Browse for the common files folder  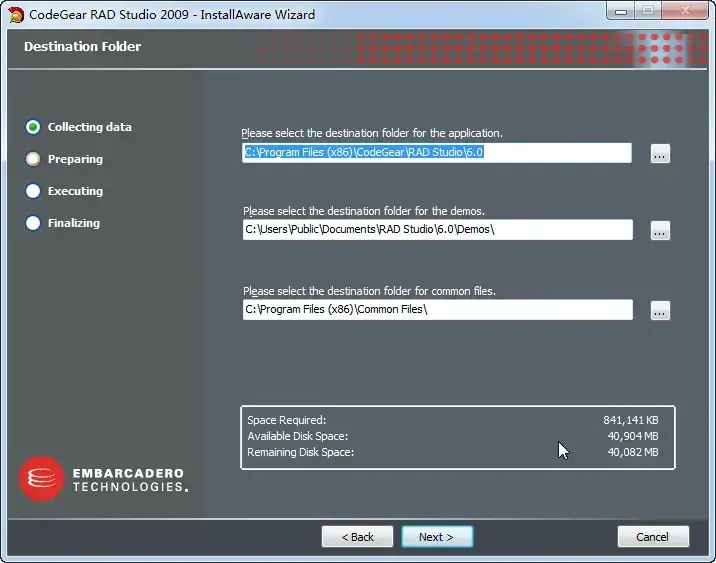(x=660, y=310)
